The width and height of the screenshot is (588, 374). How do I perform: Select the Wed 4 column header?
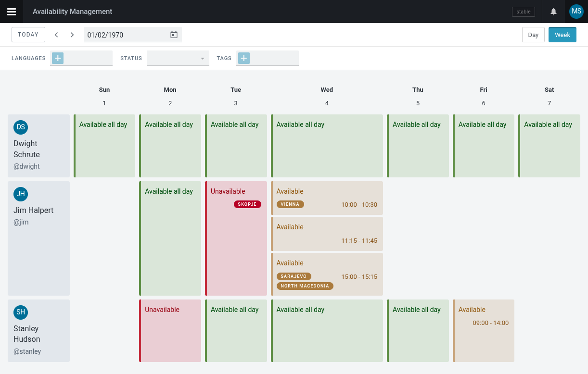point(327,96)
